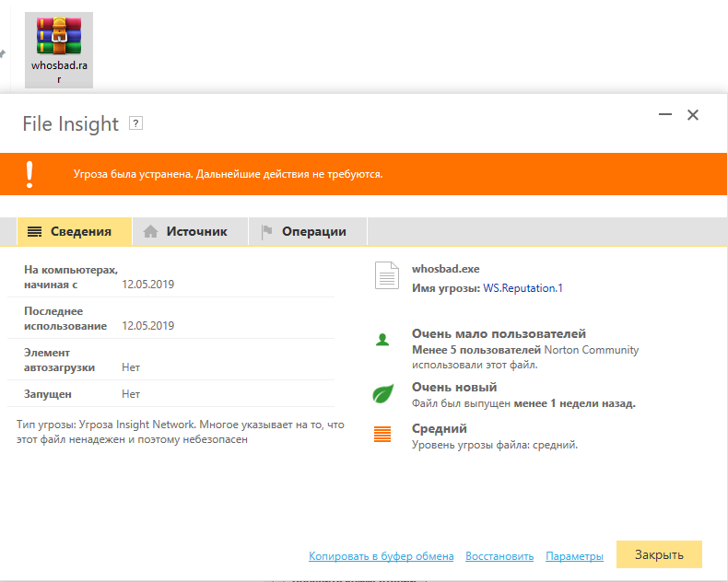
Task: Click the orange exclamation warning icon
Action: coord(29,174)
